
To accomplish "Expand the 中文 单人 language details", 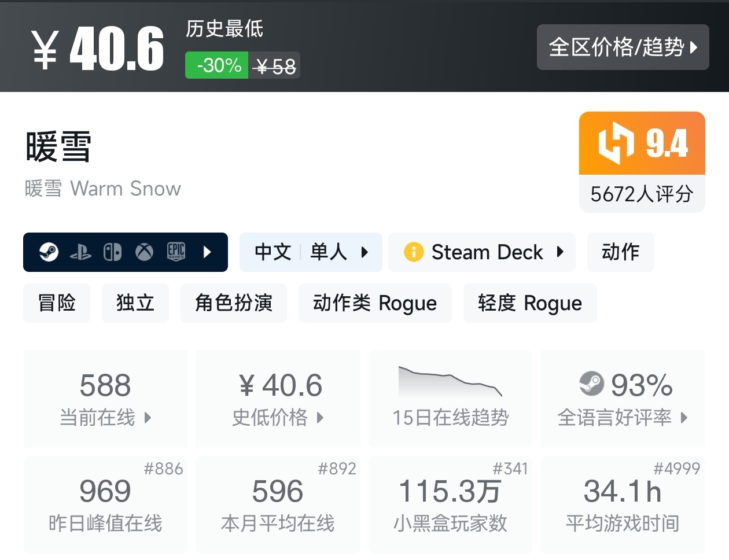I will (311, 252).
